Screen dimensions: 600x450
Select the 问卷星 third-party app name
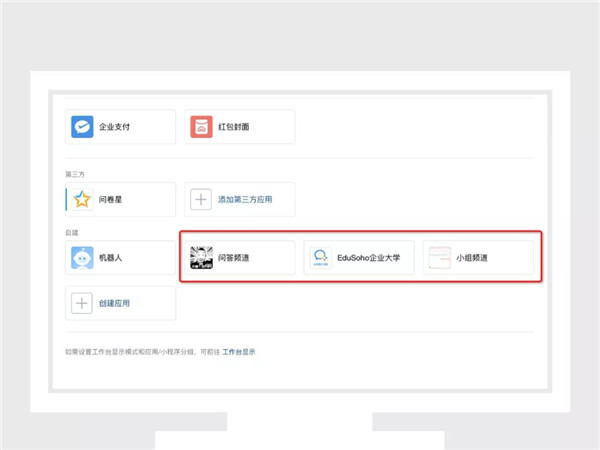coord(111,200)
